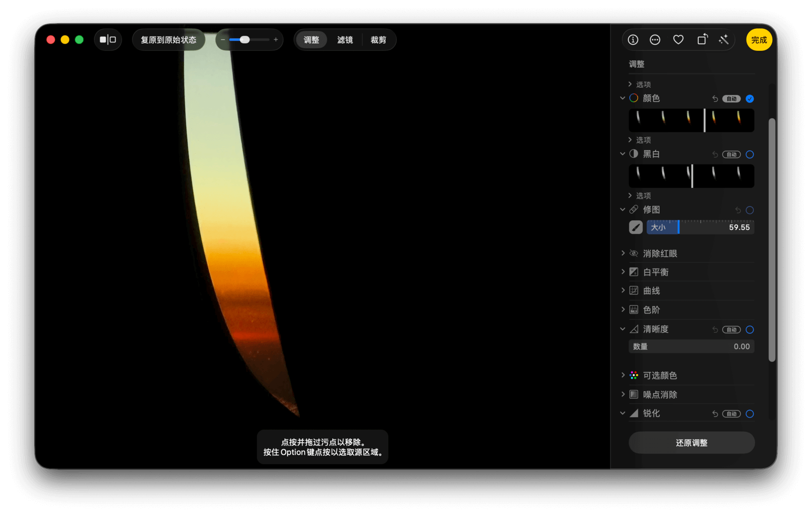Image resolution: width=812 pixels, height=515 pixels.
Task: Enable the 黑白 adjustment circle
Action: click(750, 155)
